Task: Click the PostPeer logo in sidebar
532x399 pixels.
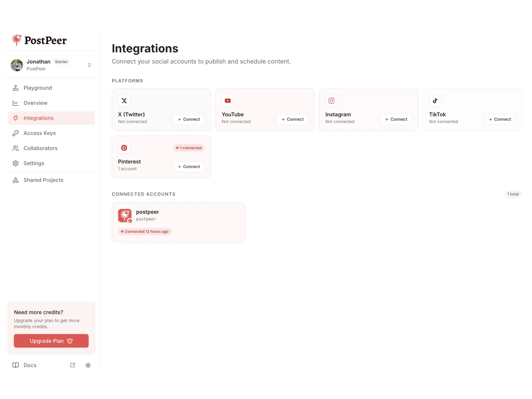Action: (x=39, y=40)
